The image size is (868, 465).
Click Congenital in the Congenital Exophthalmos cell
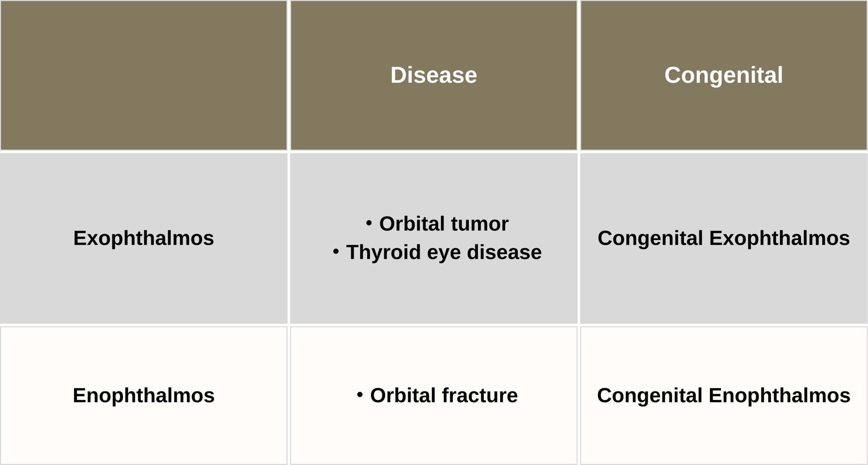(650, 238)
